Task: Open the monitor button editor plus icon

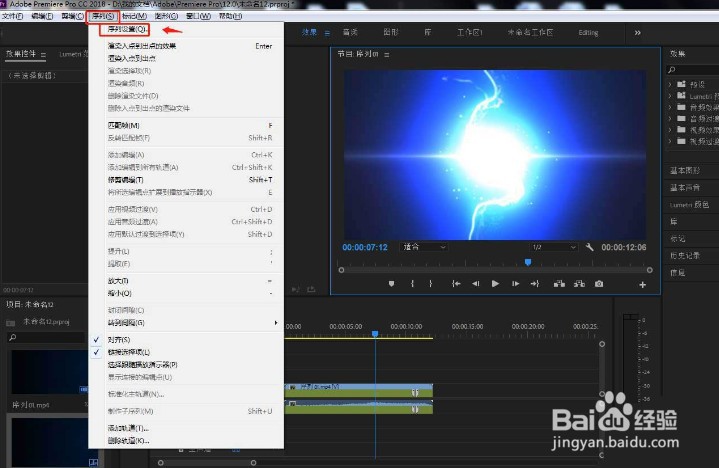Action: pos(642,285)
